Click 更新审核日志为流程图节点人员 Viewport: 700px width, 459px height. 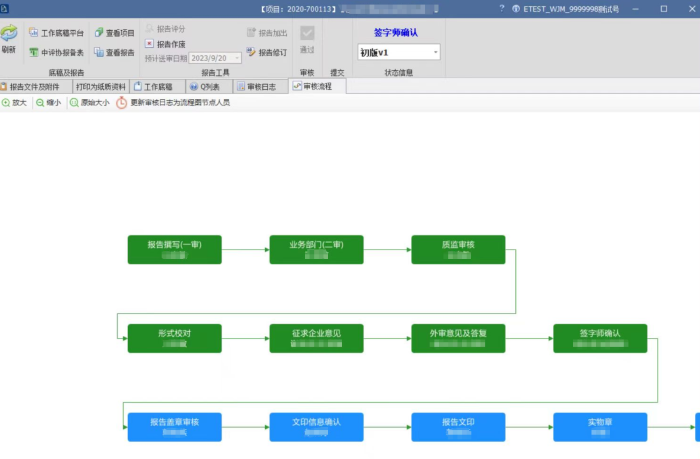(173, 103)
